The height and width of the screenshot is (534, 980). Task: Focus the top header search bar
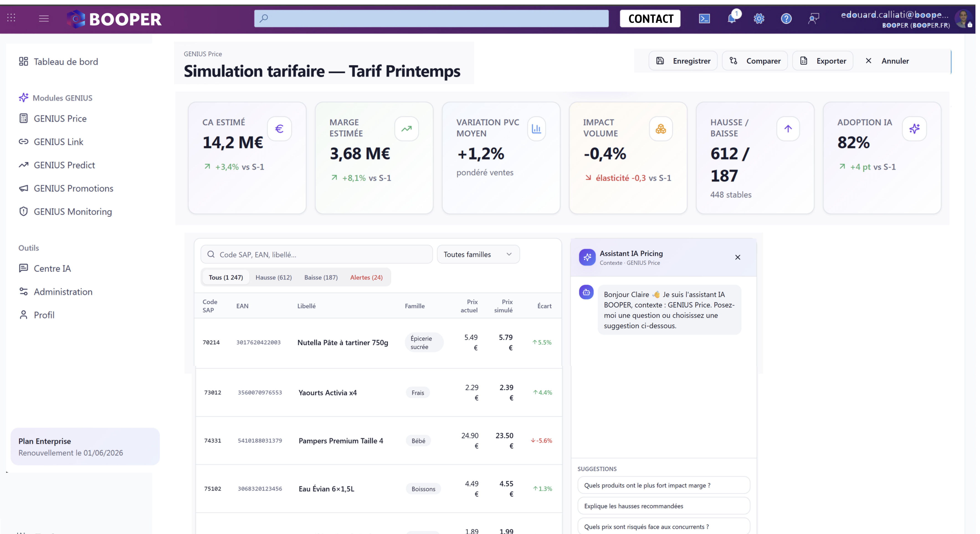tap(431, 18)
